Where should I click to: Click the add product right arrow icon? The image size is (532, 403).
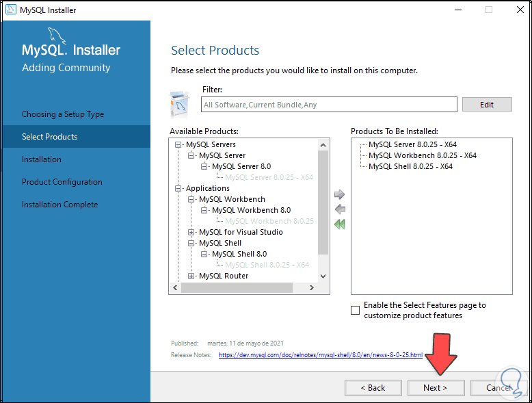click(340, 195)
